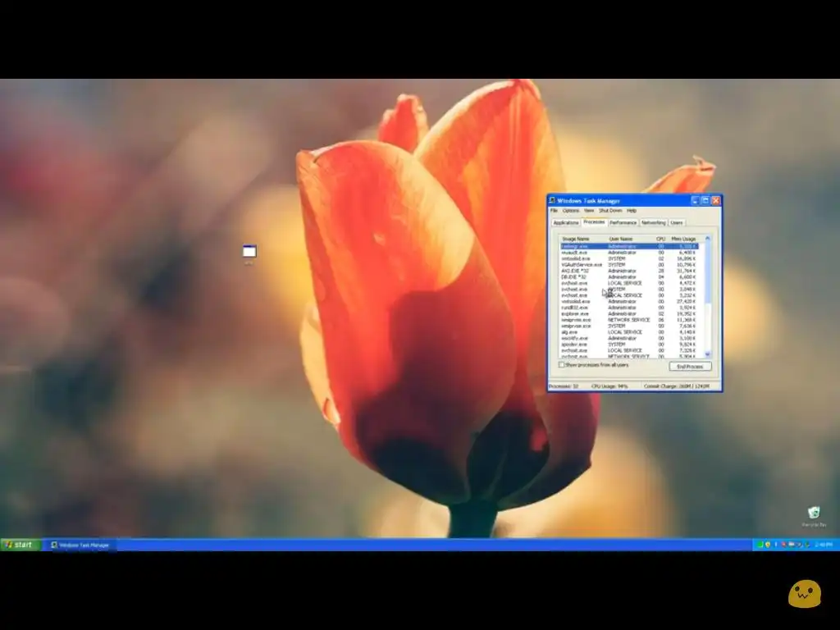This screenshot has width=840, height=630.
Task: Sort processes by the User Name column
Action: tap(629, 239)
